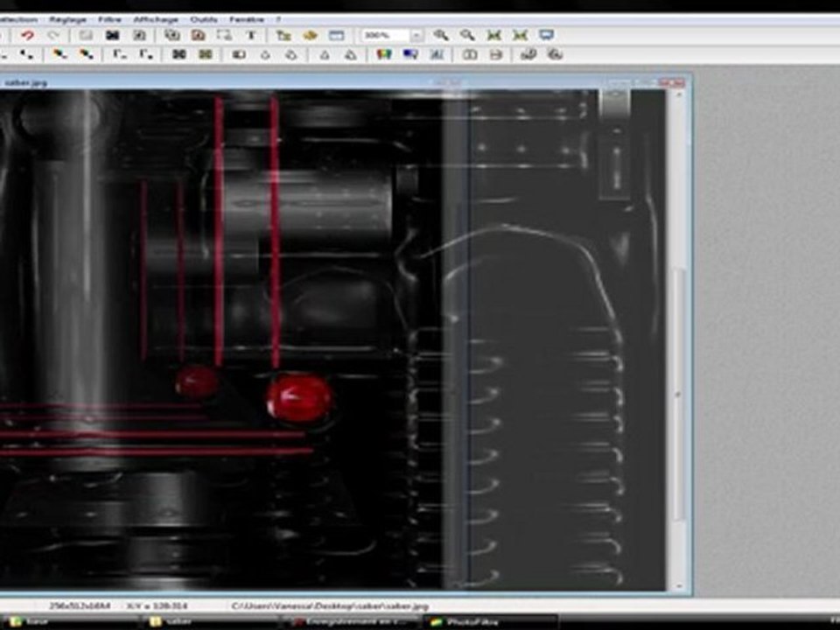Open the ? help menu
Image resolution: width=840 pixels, height=630 pixels.
(x=278, y=19)
